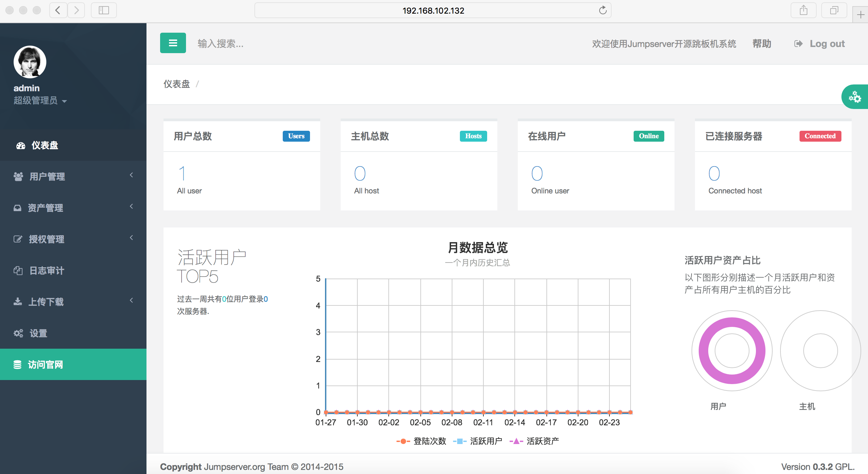Show all tabs overview icon
Image resolution: width=868 pixels, height=474 pixels.
pyautogui.click(x=834, y=10)
